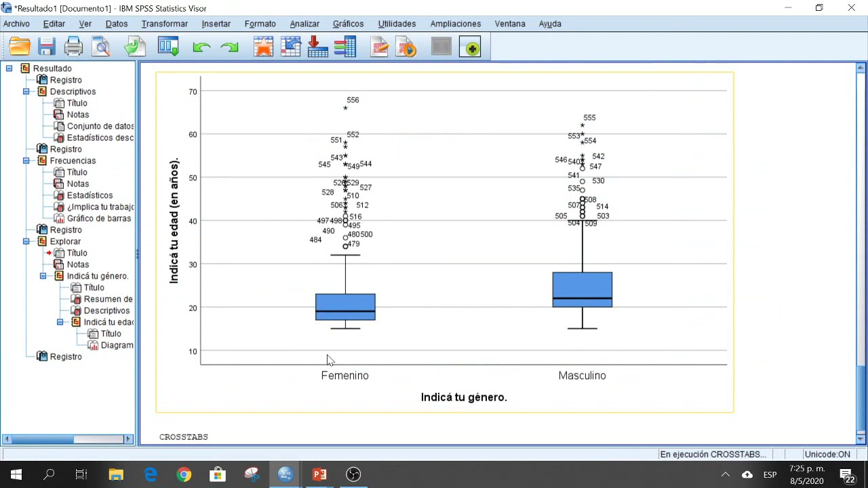Click the Save floppy disk icon
The height and width of the screenshot is (488, 868).
[46, 47]
